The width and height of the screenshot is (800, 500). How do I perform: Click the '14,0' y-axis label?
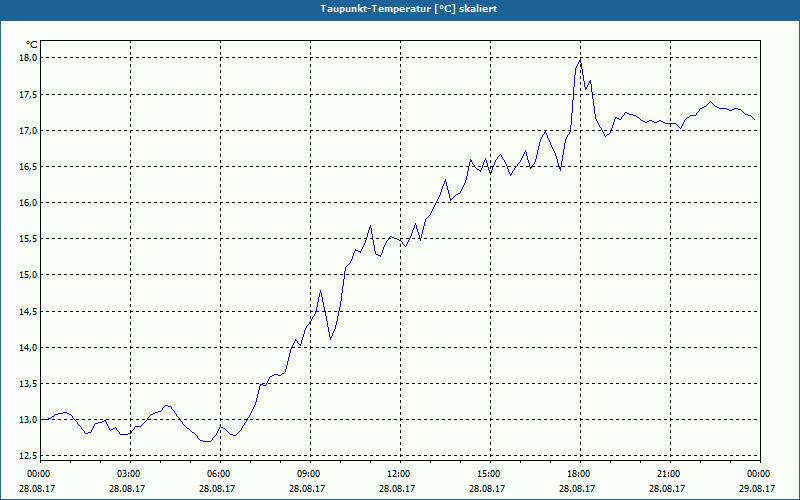point(29,347)
